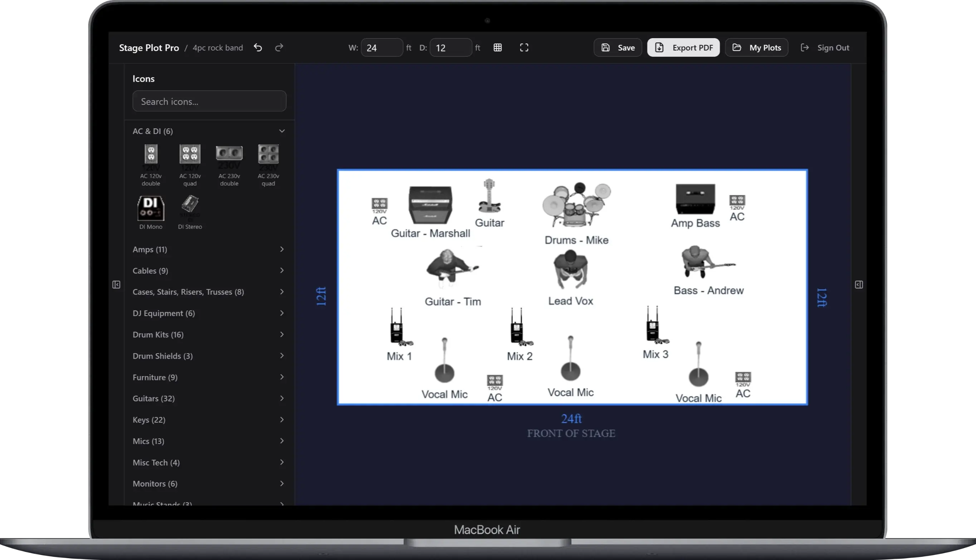Click the Stage Plot Pro title
The height and width of the screenshot is (560, 976).
click(x=149, y=47)
